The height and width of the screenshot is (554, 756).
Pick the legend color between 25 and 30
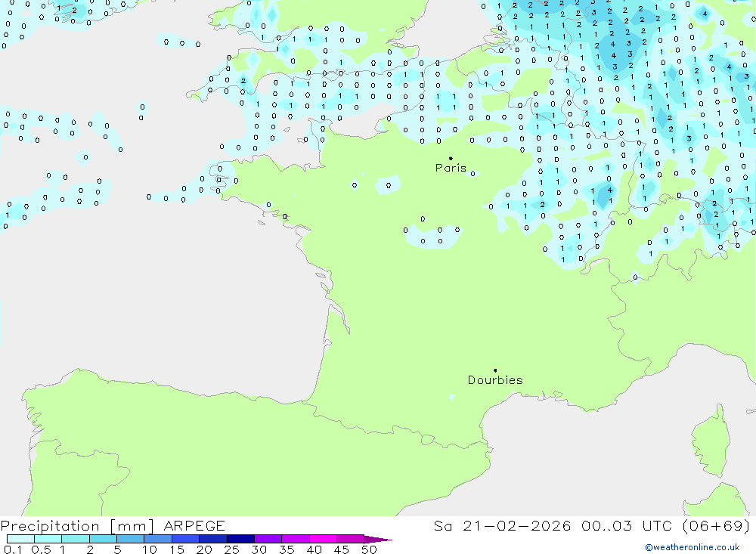point(240,539)
